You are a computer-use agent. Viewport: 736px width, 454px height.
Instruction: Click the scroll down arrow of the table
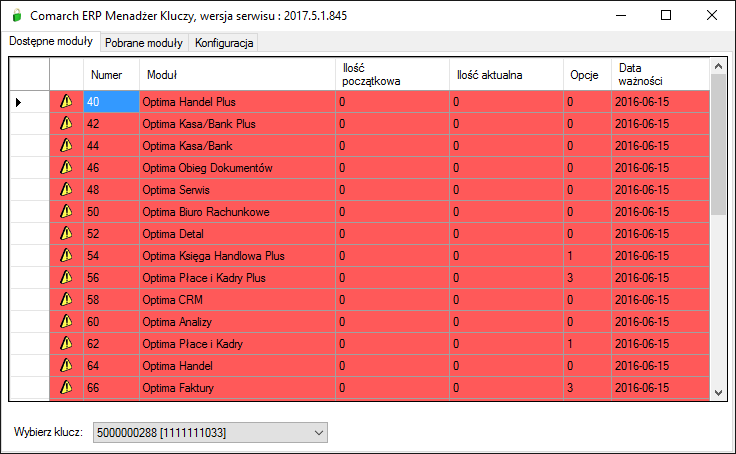pos(718,393)
